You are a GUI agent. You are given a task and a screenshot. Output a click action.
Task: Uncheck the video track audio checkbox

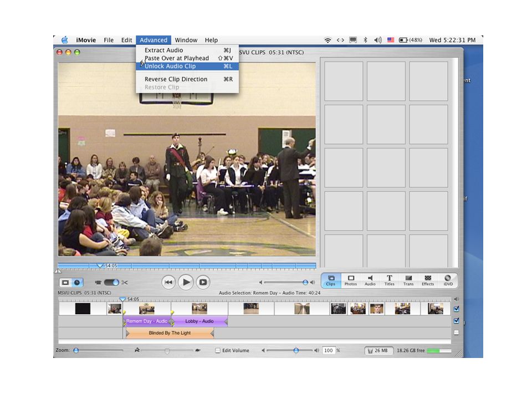pyautogui.click(x=456, y=309)
